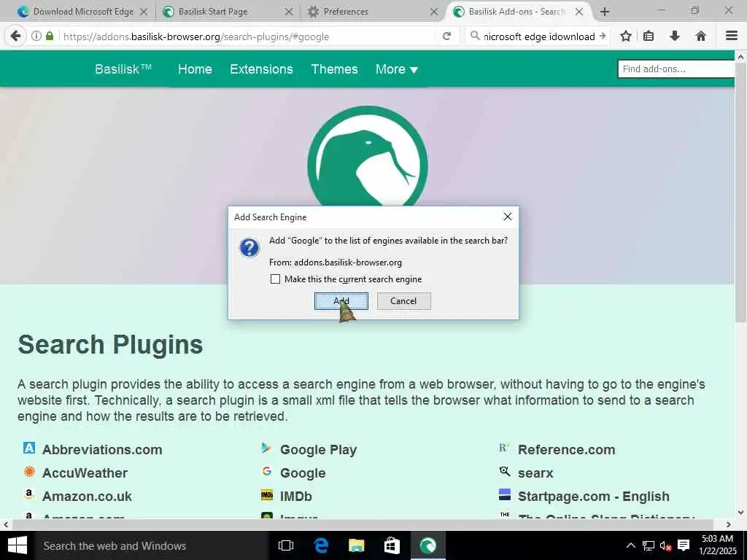Click the browser search box text
Screen dimensions: 747x560
pos(539,36)
